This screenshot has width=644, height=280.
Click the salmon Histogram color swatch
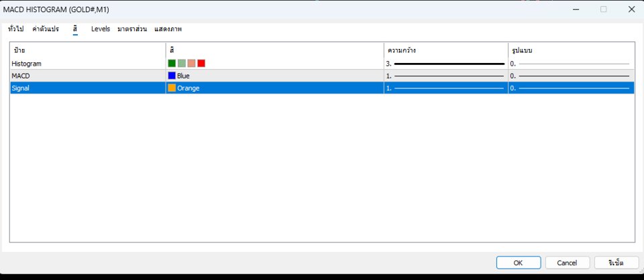[x=191, y=64]
